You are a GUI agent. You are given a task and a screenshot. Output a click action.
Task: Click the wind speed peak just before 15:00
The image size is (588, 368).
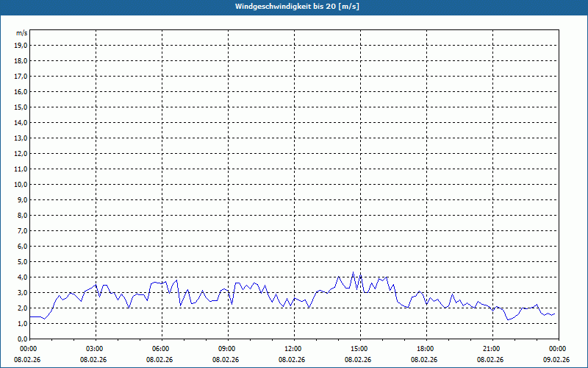point(353,272)
